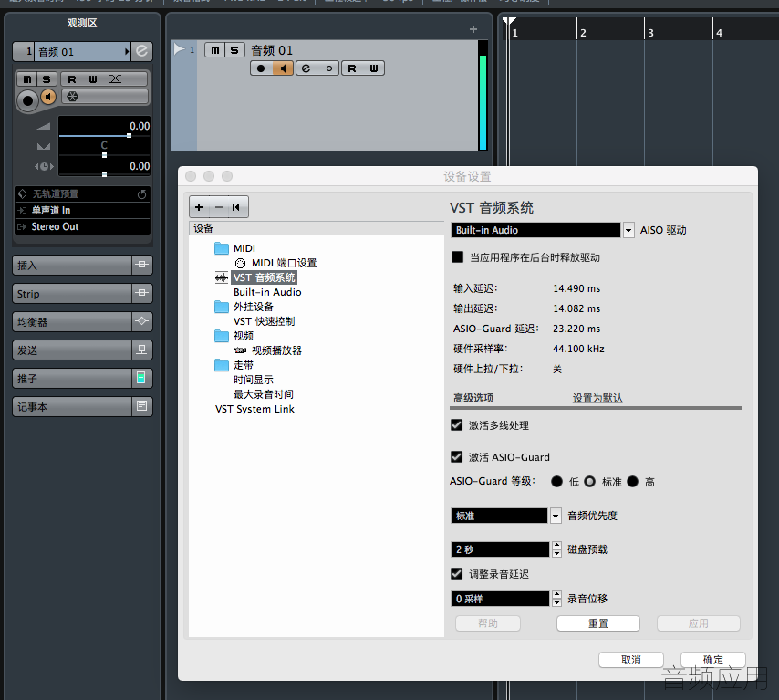
Task: Mute the track in the inspector
Action: pos(27,79)
